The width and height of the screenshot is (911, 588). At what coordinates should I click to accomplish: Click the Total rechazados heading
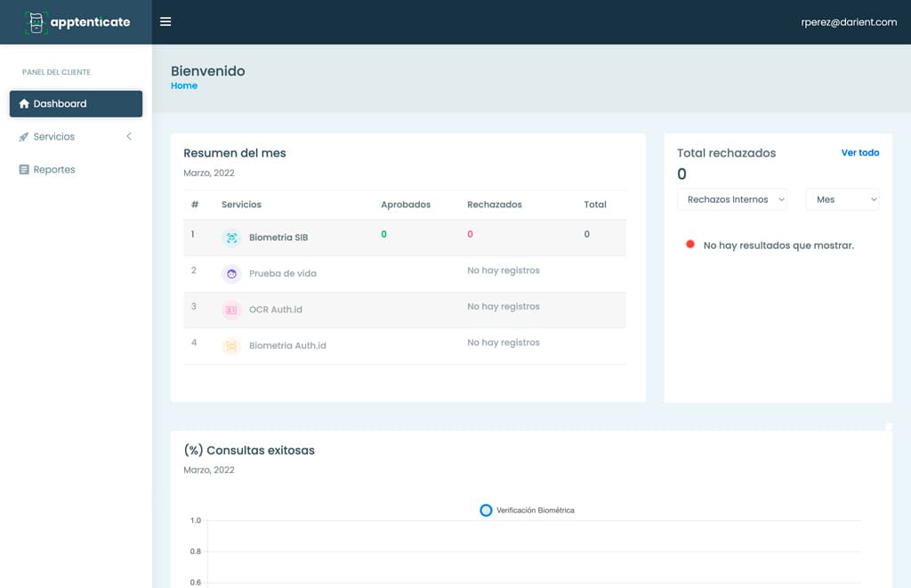pos(726,153)
